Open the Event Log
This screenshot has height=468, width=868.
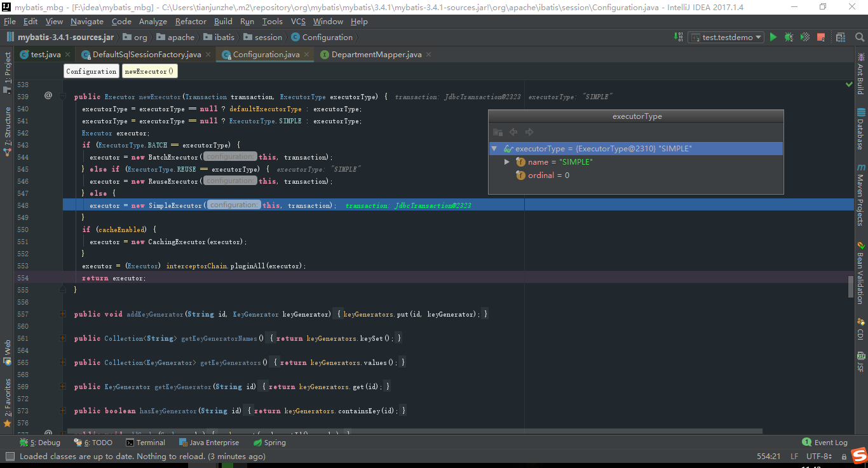point(825,442)
